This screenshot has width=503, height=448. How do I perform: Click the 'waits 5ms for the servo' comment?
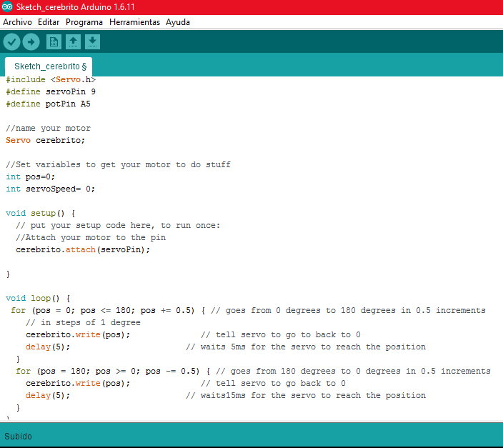tap(306, 347)
